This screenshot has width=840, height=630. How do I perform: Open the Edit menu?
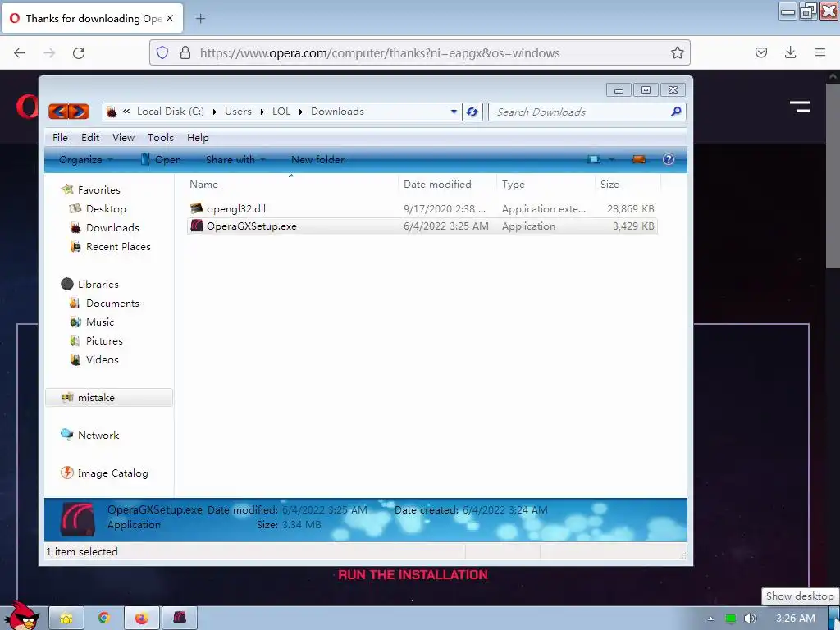pyautogui.click(x=90, y=138)
